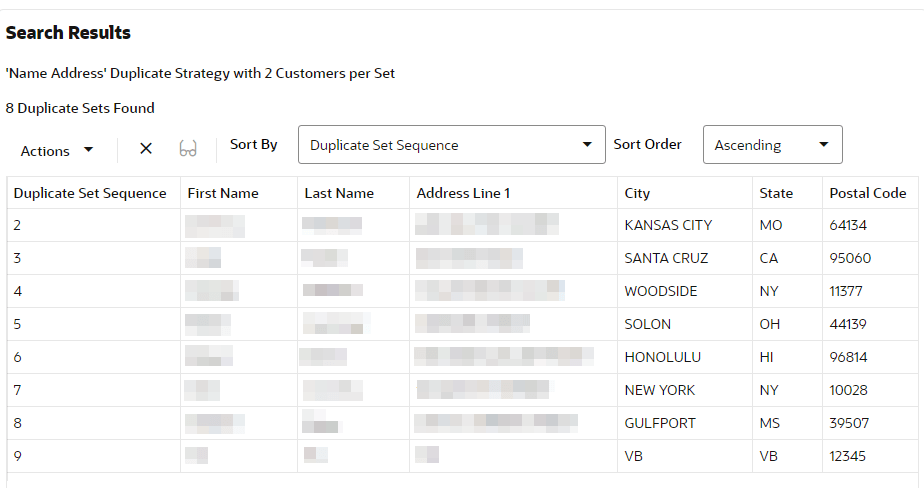Open the Sort By Duplicate Set Sequence dropdown
924x488 pixels.
[451, 144]
